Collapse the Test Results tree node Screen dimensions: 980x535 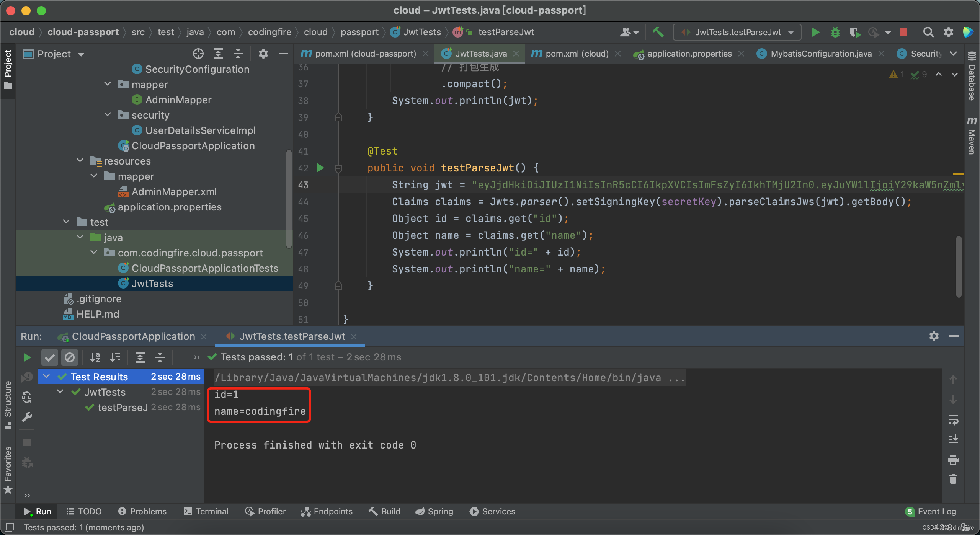pyautogui.click(x=47, y=377)
